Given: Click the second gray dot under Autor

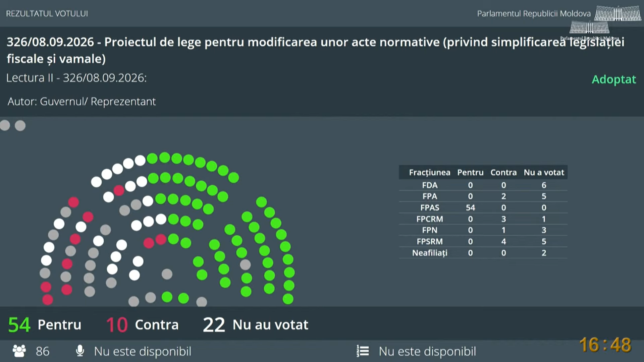Looking at the screenshot, I should 20,126.
